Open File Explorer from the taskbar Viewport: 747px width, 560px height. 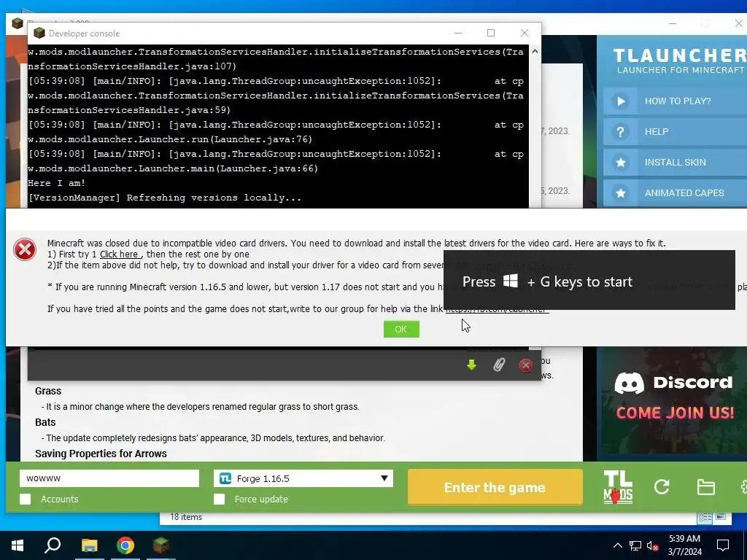tap(89, 545)
